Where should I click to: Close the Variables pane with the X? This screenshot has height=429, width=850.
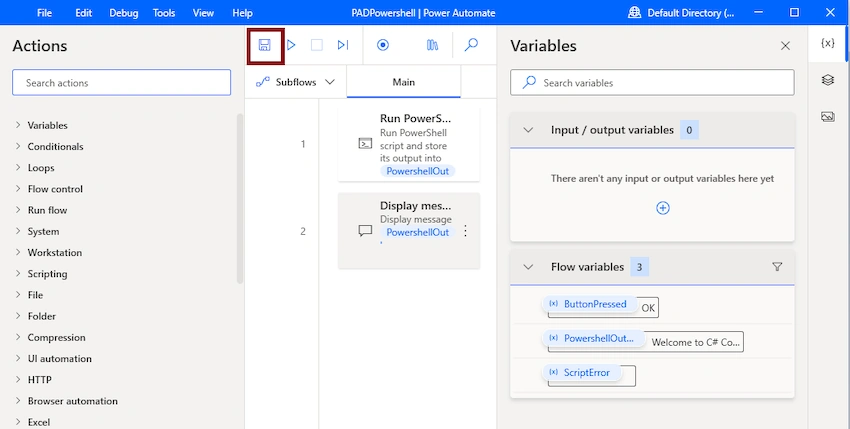(785, 46)
